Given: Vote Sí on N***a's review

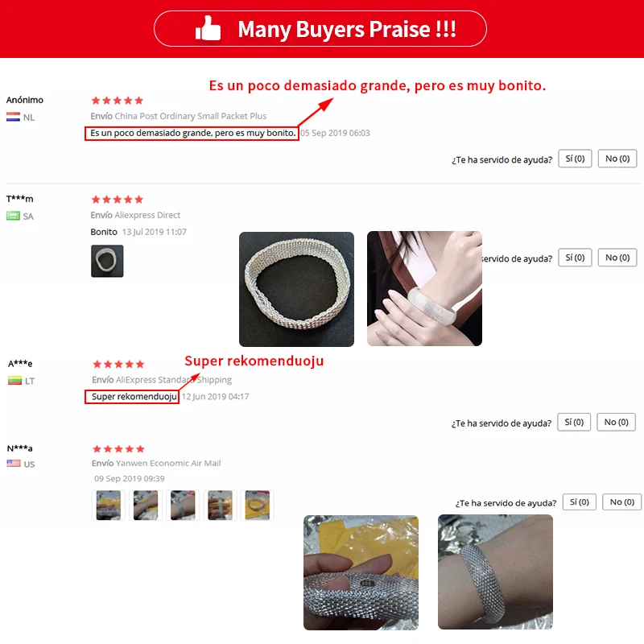Looking at the screenshot, I should point(579,502).
